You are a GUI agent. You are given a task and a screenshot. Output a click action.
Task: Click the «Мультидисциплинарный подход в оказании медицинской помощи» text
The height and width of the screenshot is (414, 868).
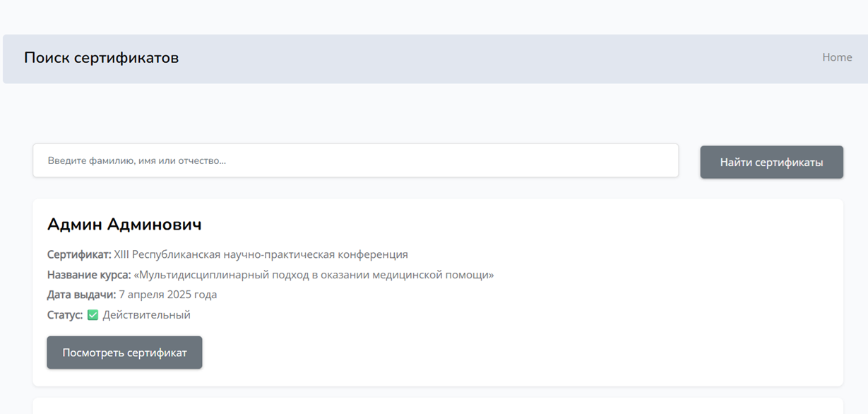coord(314,275)
